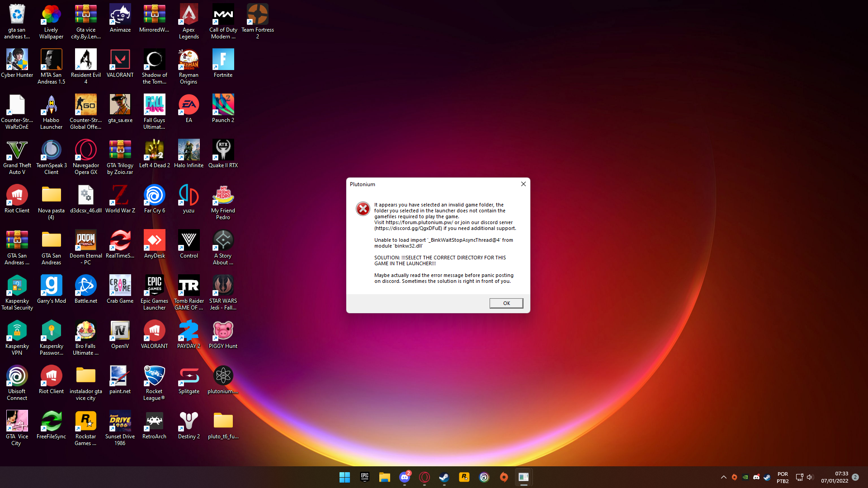Select the Fortnite desktop icon
This screenshot has height=488, width=868.
tap(223, 63)
